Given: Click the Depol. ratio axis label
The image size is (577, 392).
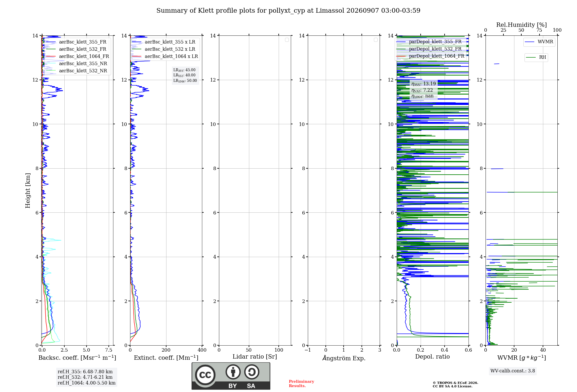Looking at the screenshot, I should tap(432, 357).
